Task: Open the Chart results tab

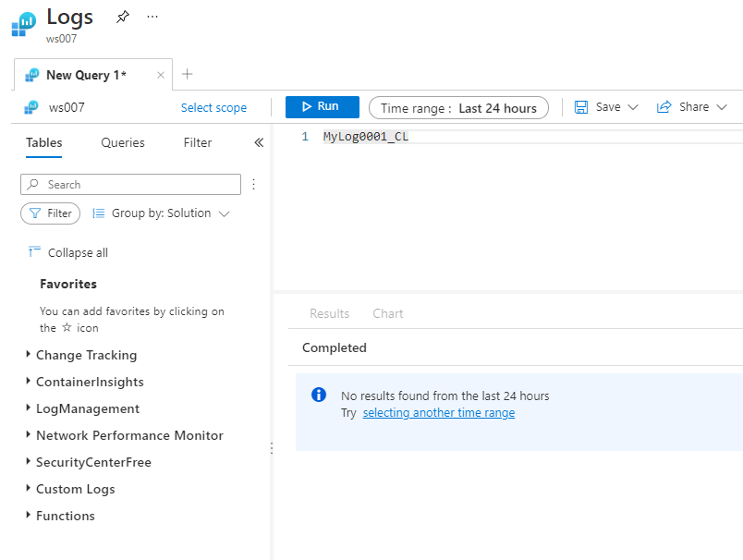Action: tap(387, 313)
